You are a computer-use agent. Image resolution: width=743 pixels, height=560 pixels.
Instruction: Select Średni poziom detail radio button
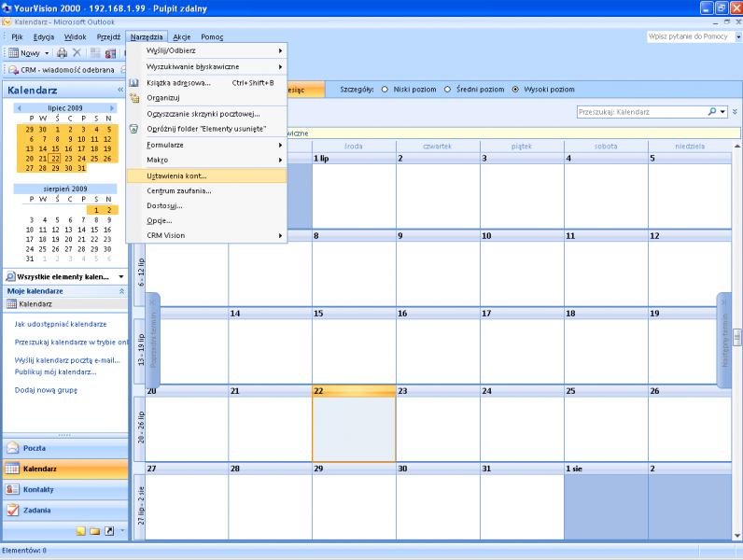(x=447, y=90)
